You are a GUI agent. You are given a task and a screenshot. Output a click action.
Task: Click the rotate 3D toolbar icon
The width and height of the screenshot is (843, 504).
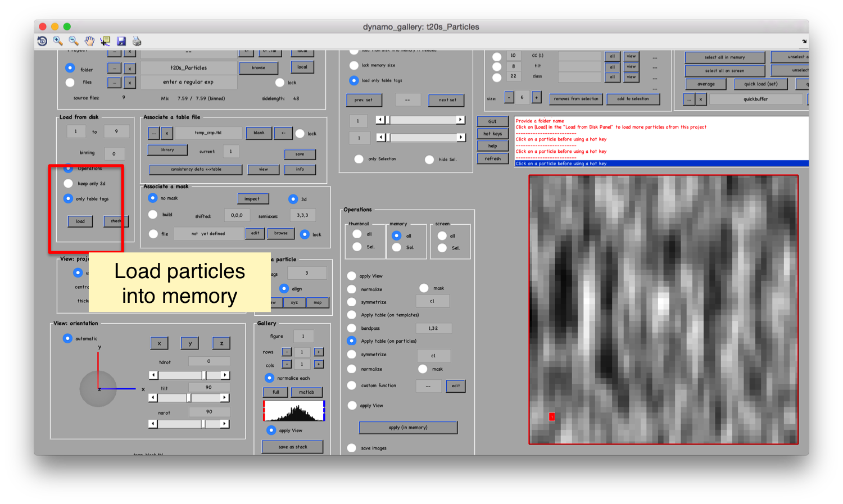coord(42,41)
